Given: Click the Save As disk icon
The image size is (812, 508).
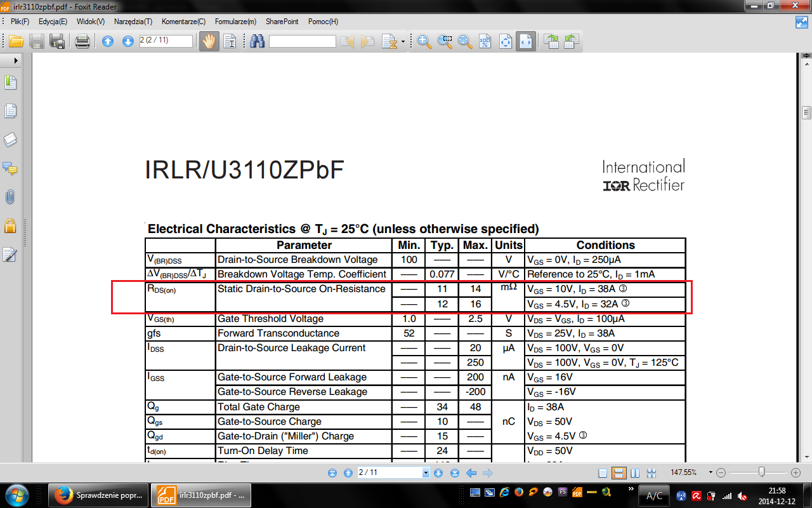Looking at the screenshot, I should click(57, 42).
